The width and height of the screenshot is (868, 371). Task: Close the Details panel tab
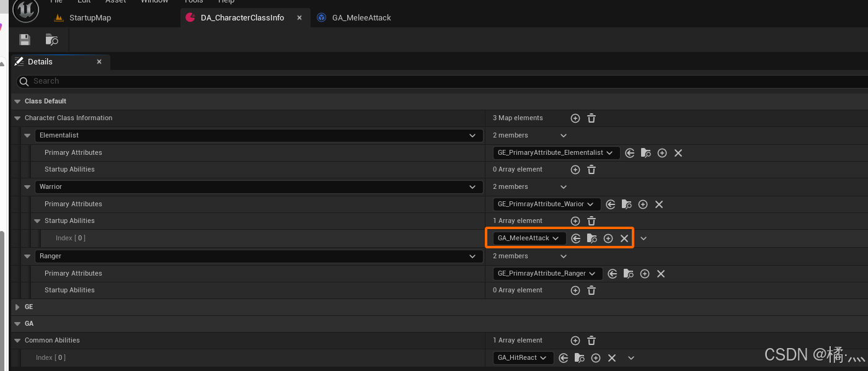pyautogui.click(x=99, y=61)
